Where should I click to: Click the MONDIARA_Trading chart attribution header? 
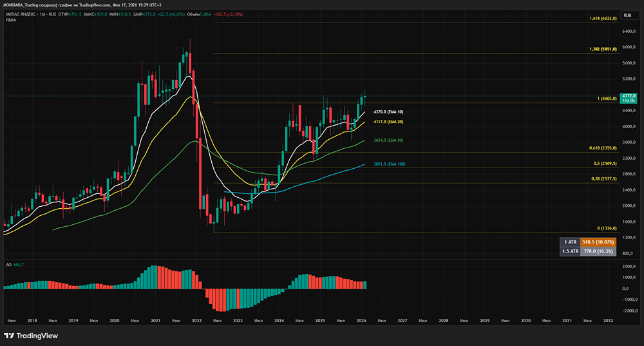pyautogui.click(x=82, y=5)
